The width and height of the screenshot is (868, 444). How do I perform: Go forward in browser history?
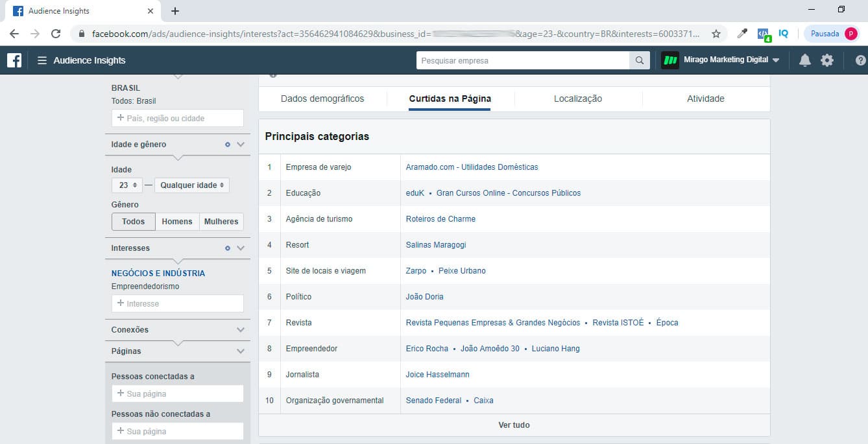coord(35,34)
